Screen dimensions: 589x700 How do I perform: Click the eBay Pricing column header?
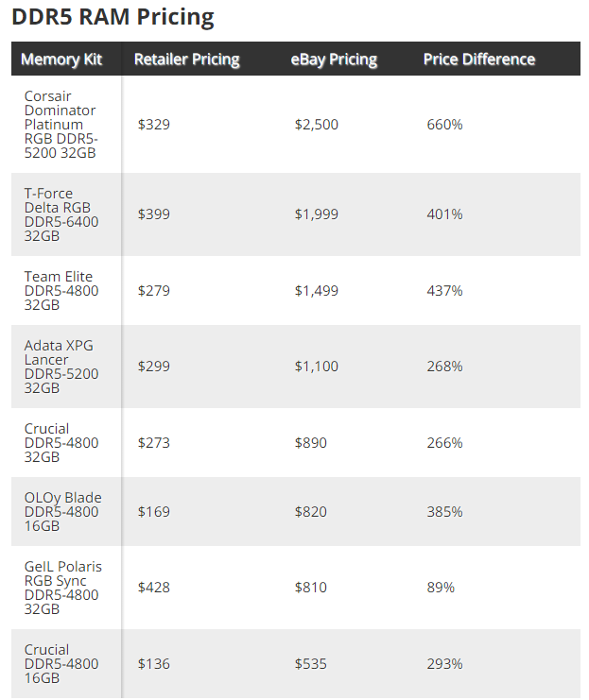333,60
